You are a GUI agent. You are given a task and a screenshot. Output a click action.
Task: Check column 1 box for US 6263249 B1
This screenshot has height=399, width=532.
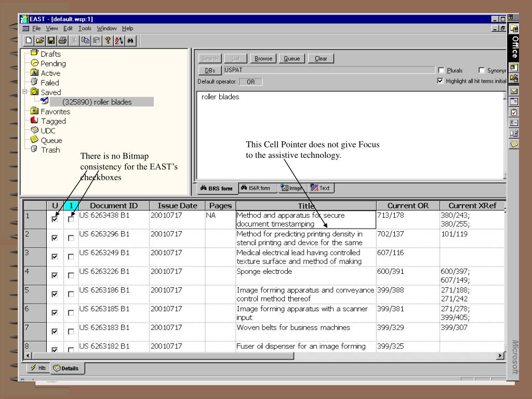pos(71,257)
